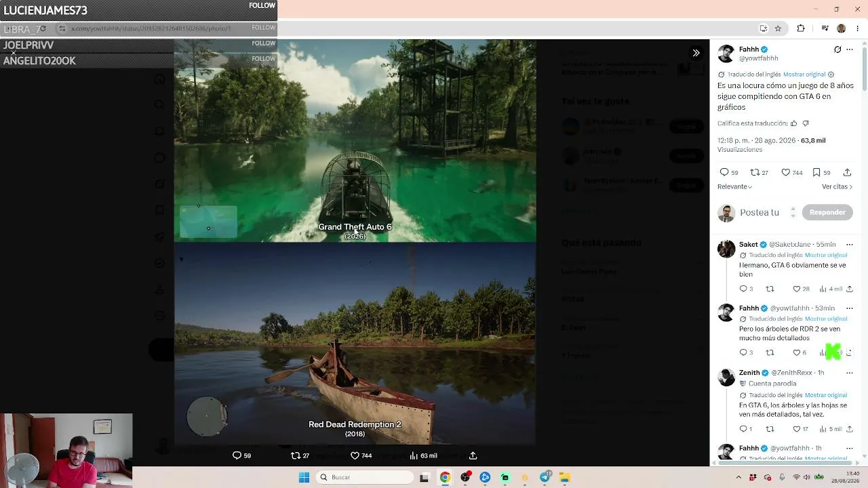
Task: Show original text of Saket's reply
Action: tap(826, 255)
